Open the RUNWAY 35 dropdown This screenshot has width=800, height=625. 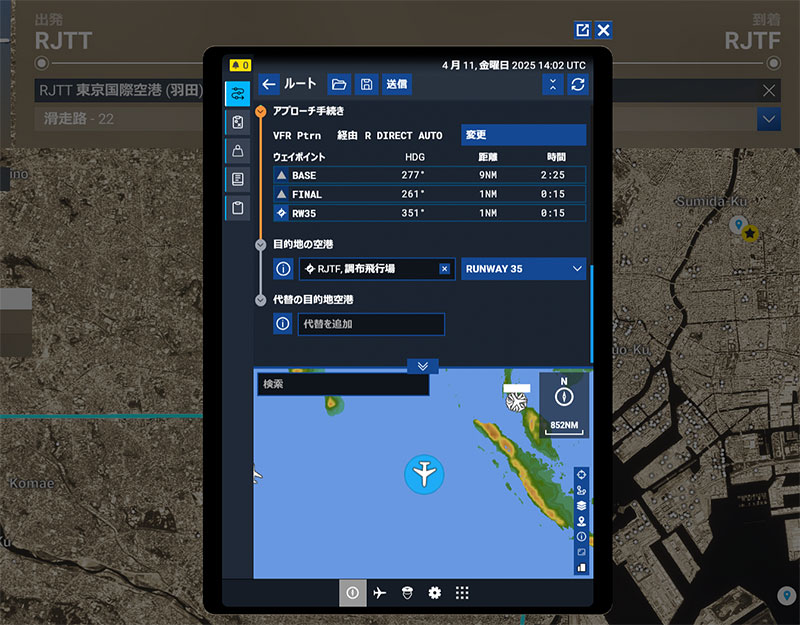click(x=523, y=269)
